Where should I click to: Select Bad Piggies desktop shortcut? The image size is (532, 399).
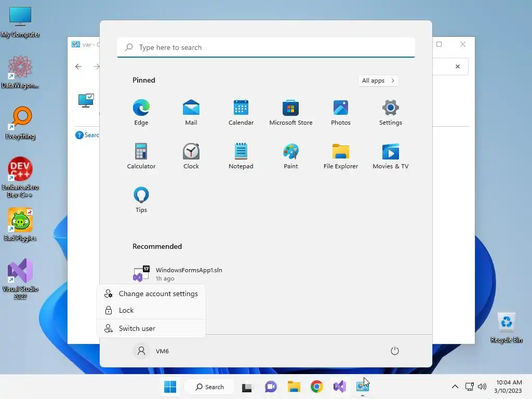tap(20, 224)
